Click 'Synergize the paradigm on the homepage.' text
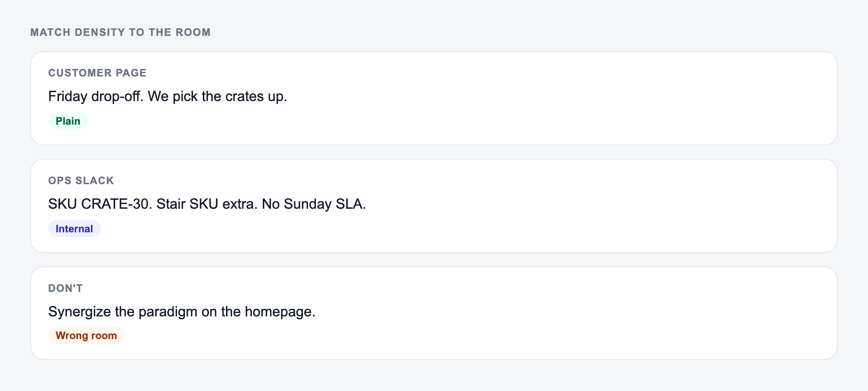 pos(182,312)
